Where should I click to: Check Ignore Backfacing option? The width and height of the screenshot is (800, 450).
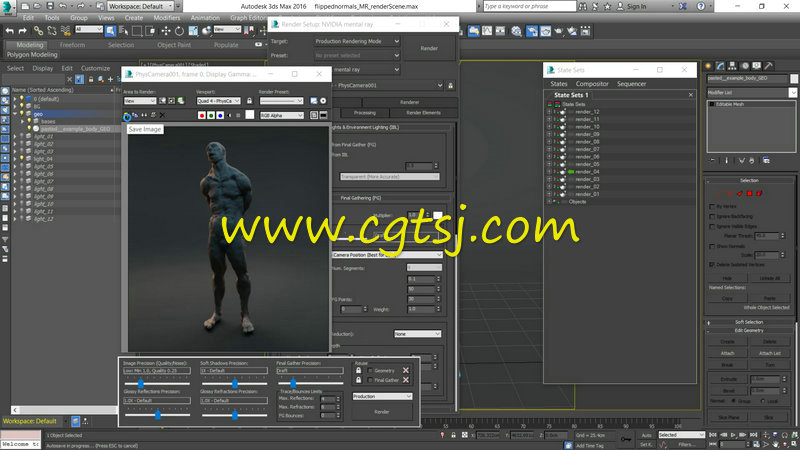(712, 216)
